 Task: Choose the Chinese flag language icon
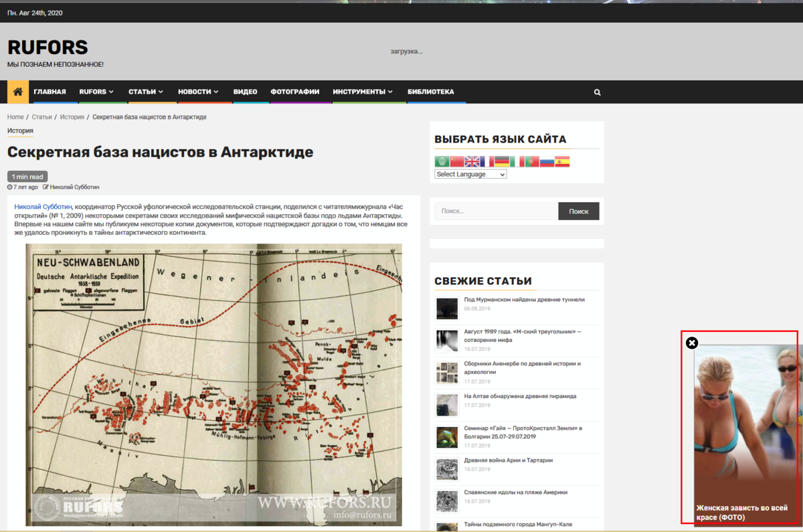click(457, 161)
